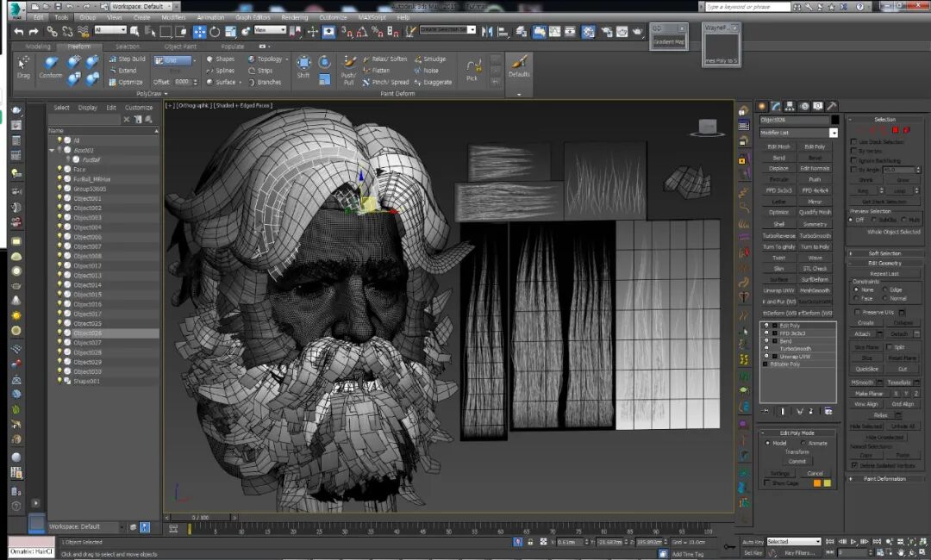
Task: Click the Play Animation button
Action: click(853, 542)
